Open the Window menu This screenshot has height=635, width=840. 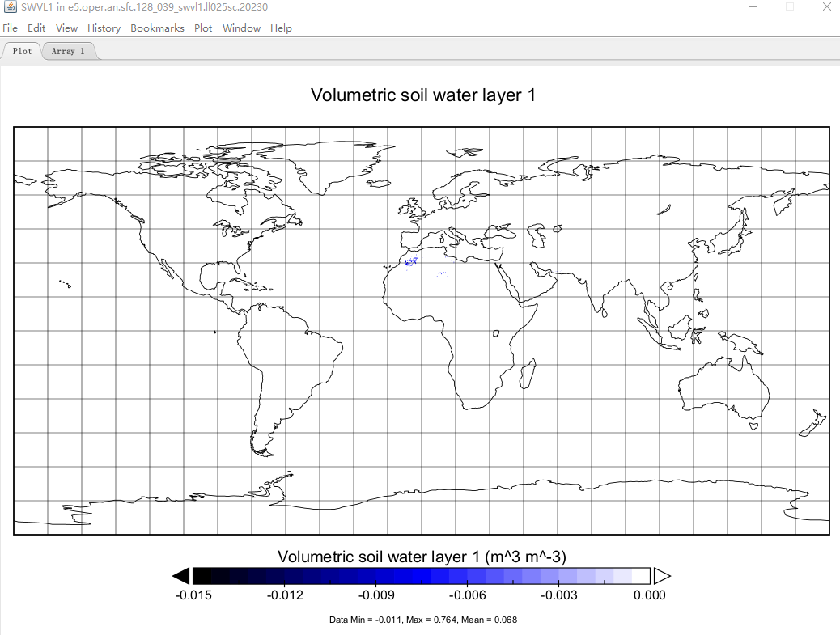coord(241,28)
